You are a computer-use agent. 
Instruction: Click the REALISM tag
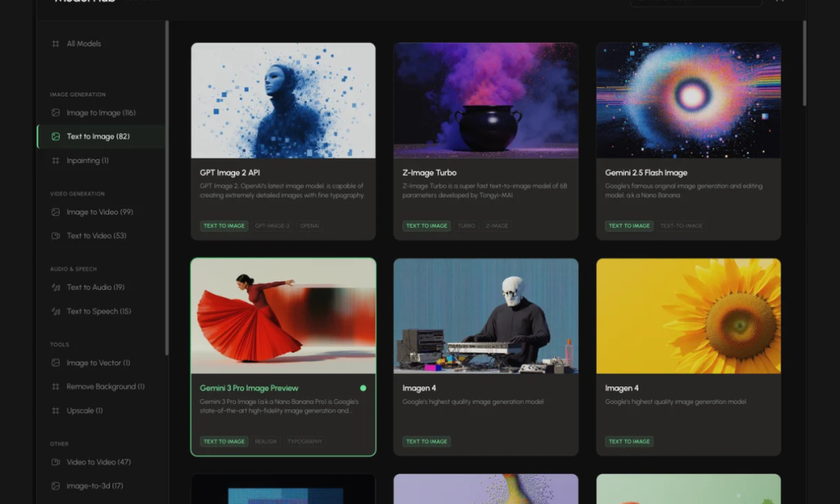pos(265,442)
